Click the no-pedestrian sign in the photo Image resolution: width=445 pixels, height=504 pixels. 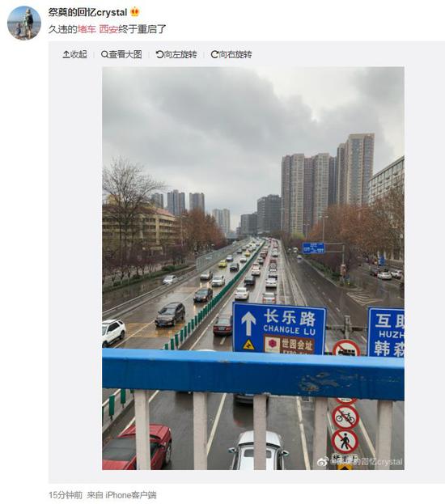pos(345,441)
